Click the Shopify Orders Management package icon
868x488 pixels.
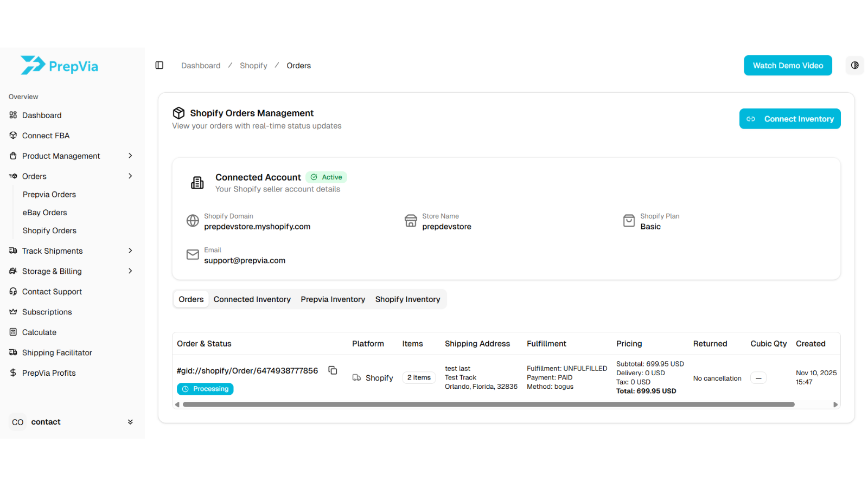[x=178, y=113]
